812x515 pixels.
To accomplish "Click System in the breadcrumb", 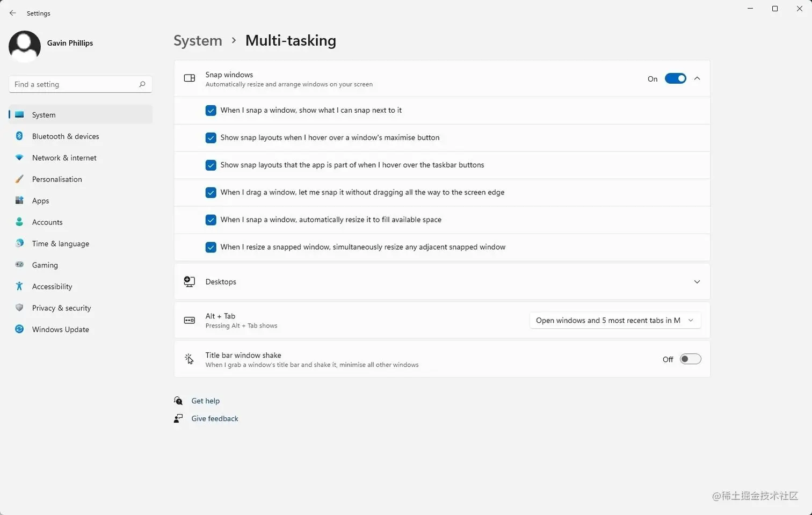I will point(198,40).
